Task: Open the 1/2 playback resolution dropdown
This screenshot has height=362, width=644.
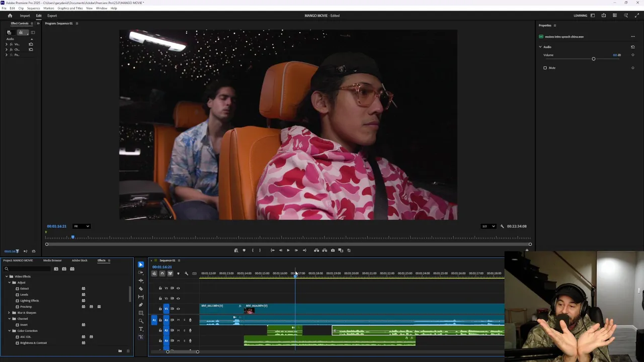Action: tap(488, 226)
